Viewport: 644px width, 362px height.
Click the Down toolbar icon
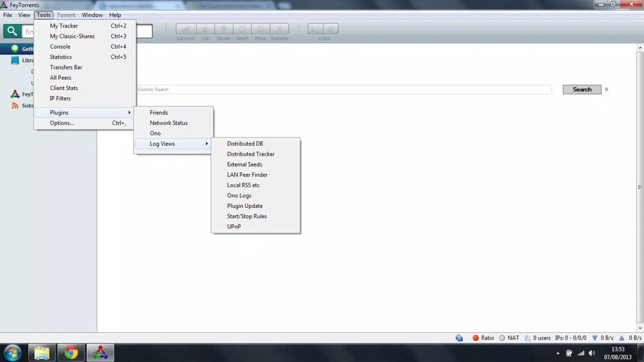224,29
